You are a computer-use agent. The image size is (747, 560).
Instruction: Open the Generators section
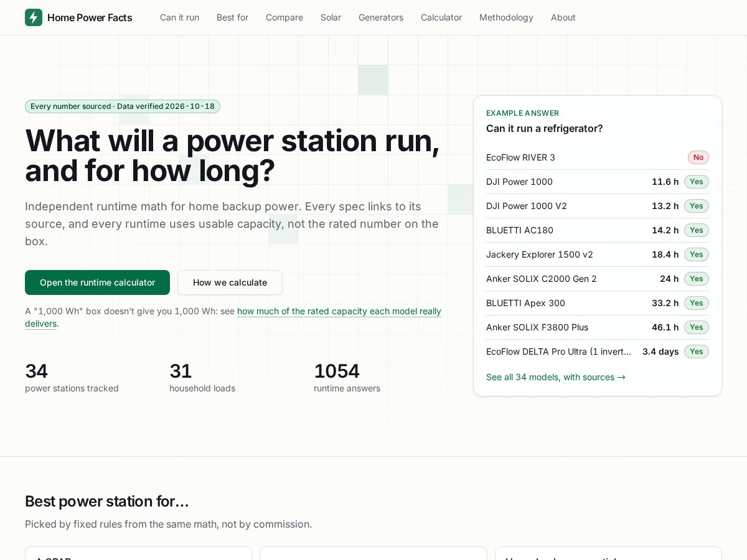coord(381,17)
